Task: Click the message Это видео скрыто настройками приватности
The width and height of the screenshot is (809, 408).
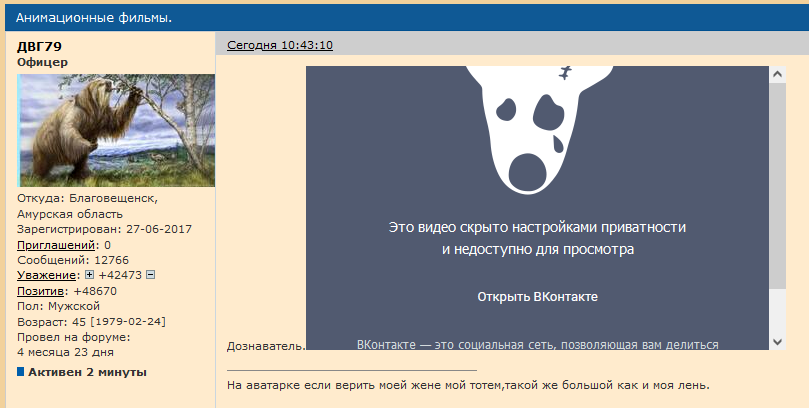Action: click(x=537, y=227)
